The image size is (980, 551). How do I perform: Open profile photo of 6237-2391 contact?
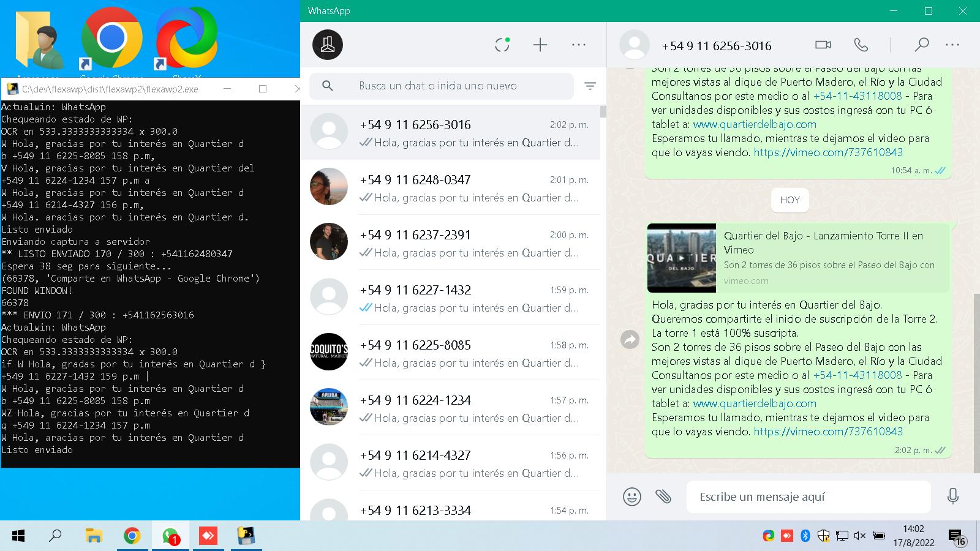[x=329, y=242]
